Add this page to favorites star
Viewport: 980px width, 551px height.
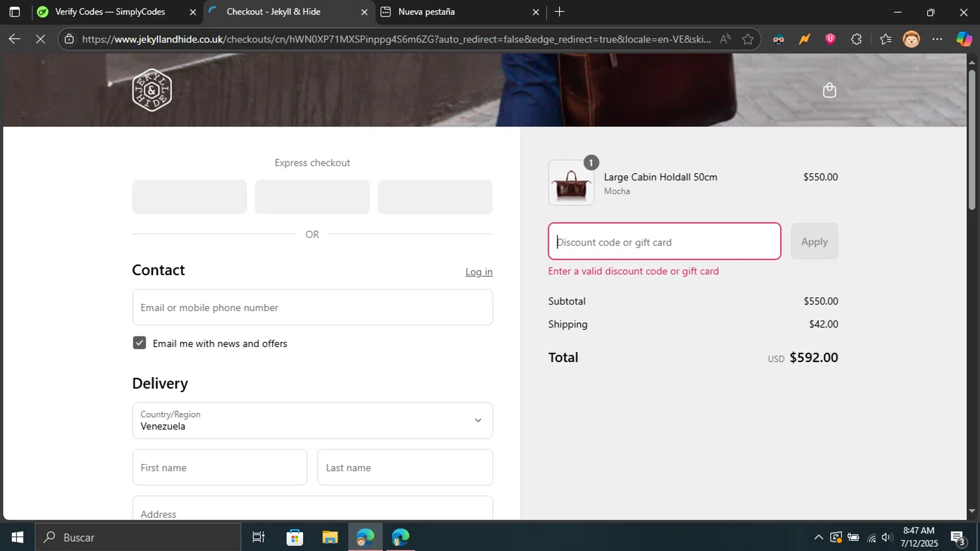[748, 39]
